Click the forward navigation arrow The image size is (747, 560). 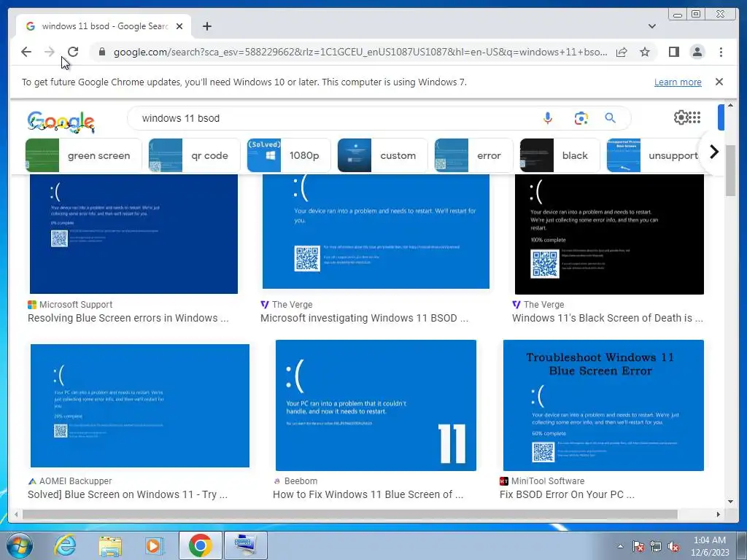[49, 52]
